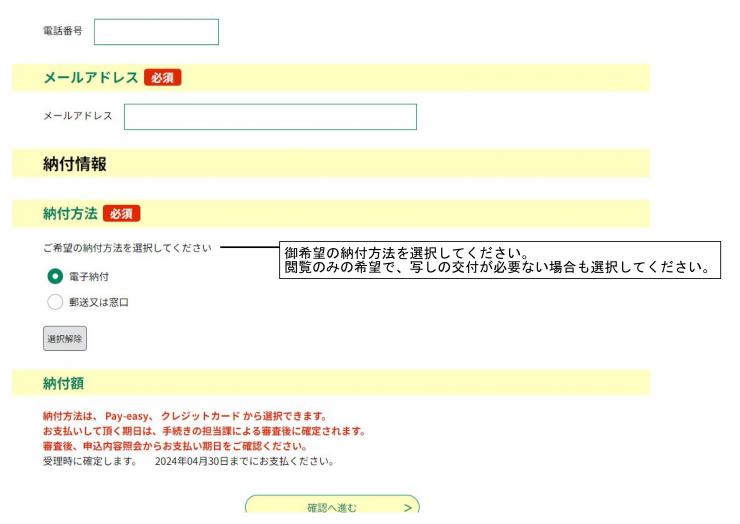Click the メールアドレス section heading
Image resolution: width=740 pixels, height=524 pixels.
click(x=91, y=77)
